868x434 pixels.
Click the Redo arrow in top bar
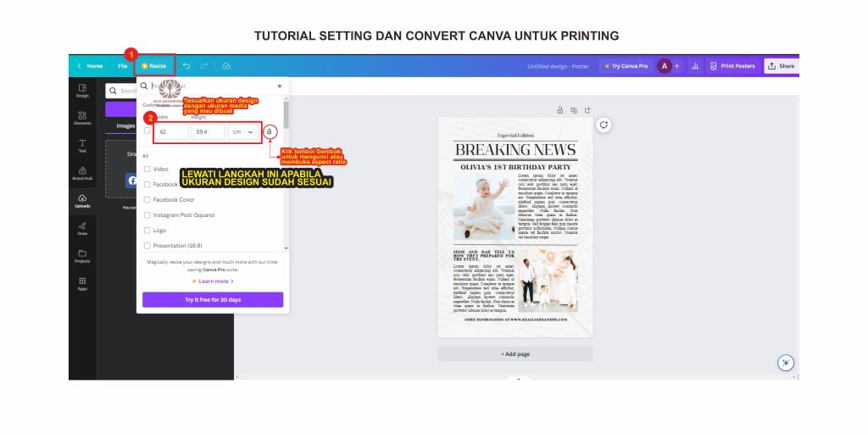click(204, 66)
